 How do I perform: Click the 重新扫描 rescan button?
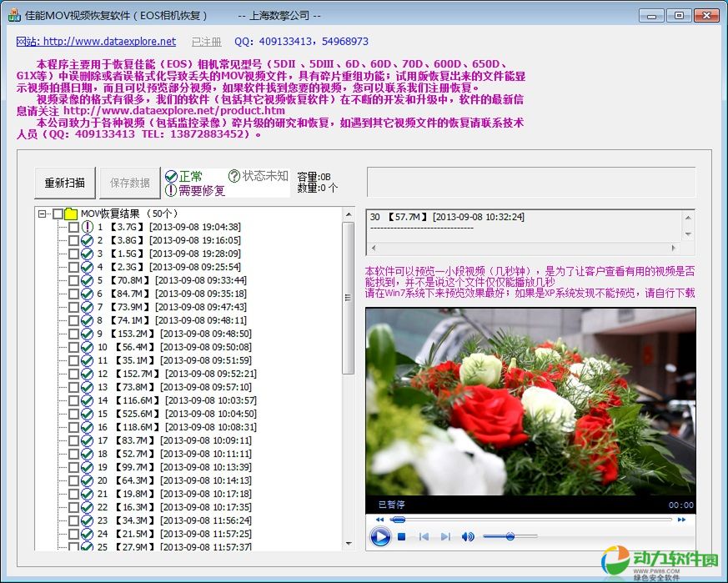64,183
